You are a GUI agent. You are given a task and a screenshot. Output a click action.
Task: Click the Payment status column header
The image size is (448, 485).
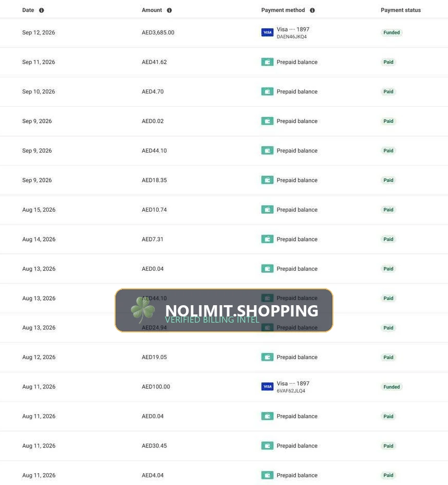click(401, 10)
